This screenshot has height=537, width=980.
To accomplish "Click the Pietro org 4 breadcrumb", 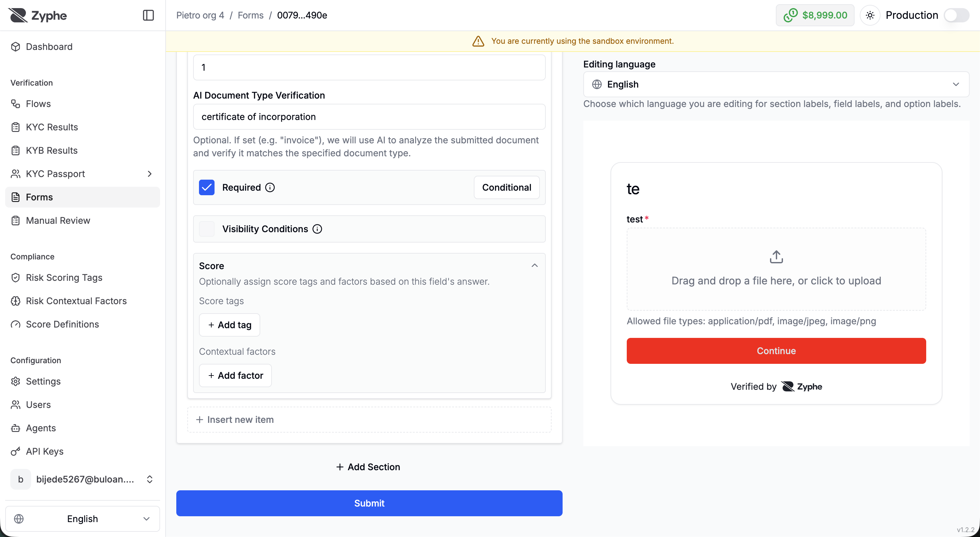I will coord(200,15).
